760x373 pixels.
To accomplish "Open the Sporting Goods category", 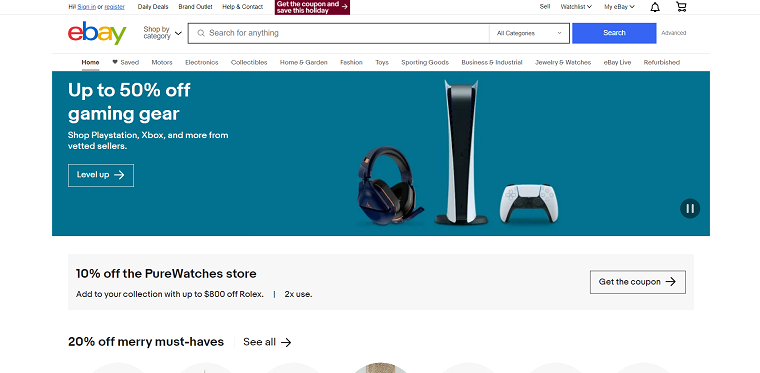I will click(425, 62).
